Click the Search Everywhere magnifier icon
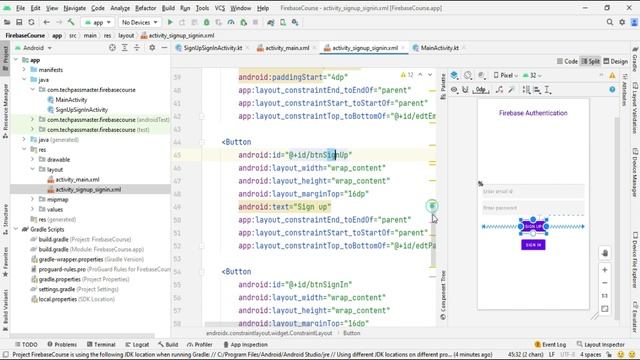 tap(610, 22)
